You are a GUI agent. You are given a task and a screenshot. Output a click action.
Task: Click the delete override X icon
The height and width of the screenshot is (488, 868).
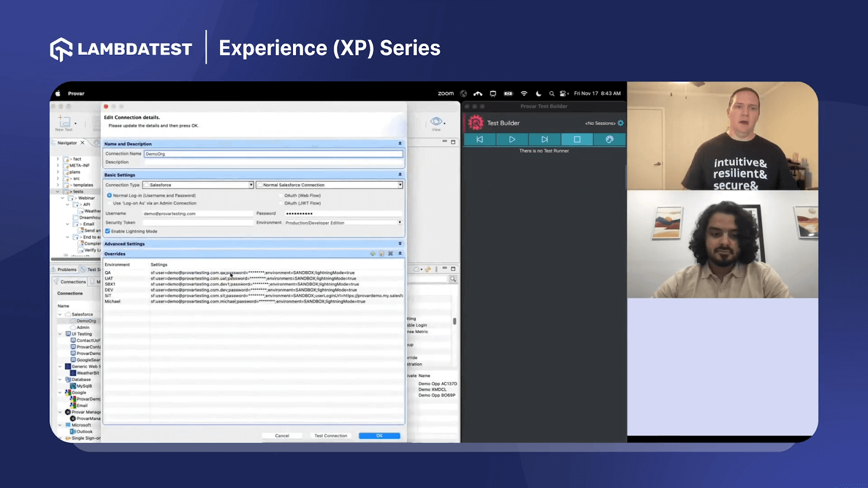[x=390, y=254]
